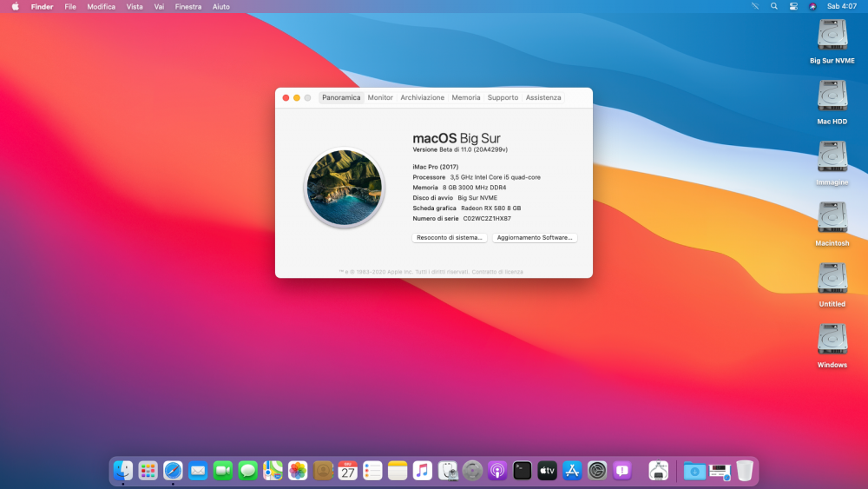Screen dimensions: 868x489
Task: Click the Big Sur landscape image
Action: [x=345, y=188]
